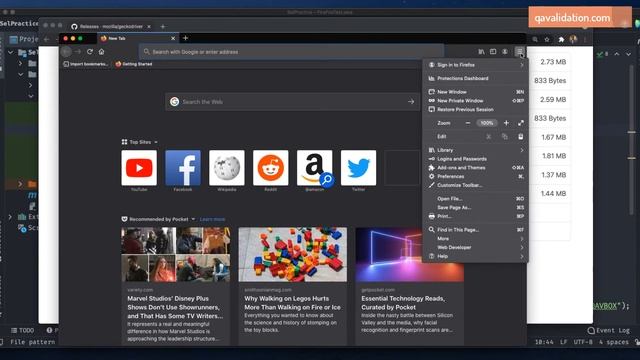Screen dimensions: 640x360
Task: Click the Paste icon in Edit row
Action: coord(521,136)
